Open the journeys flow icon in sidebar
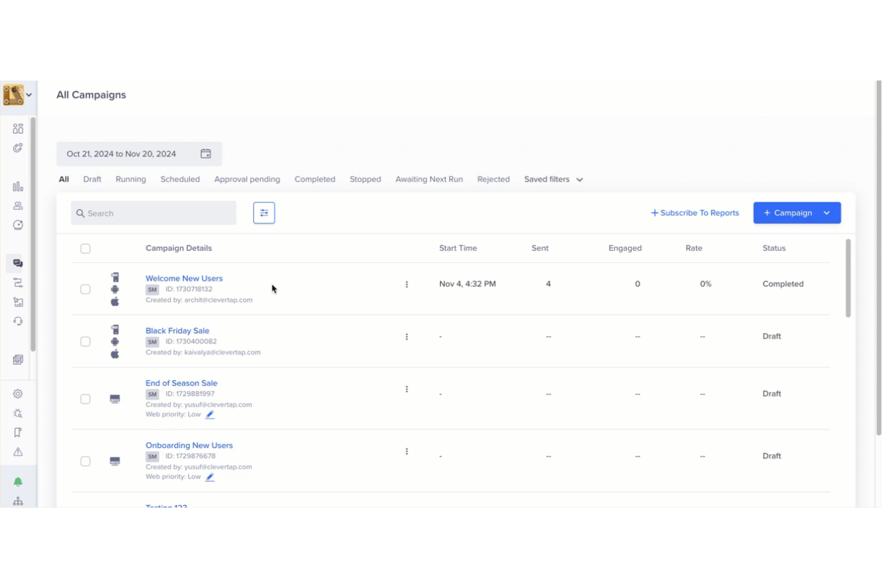Image resolution: width=882 pixels, height=588 pixels. click(18, 282)
